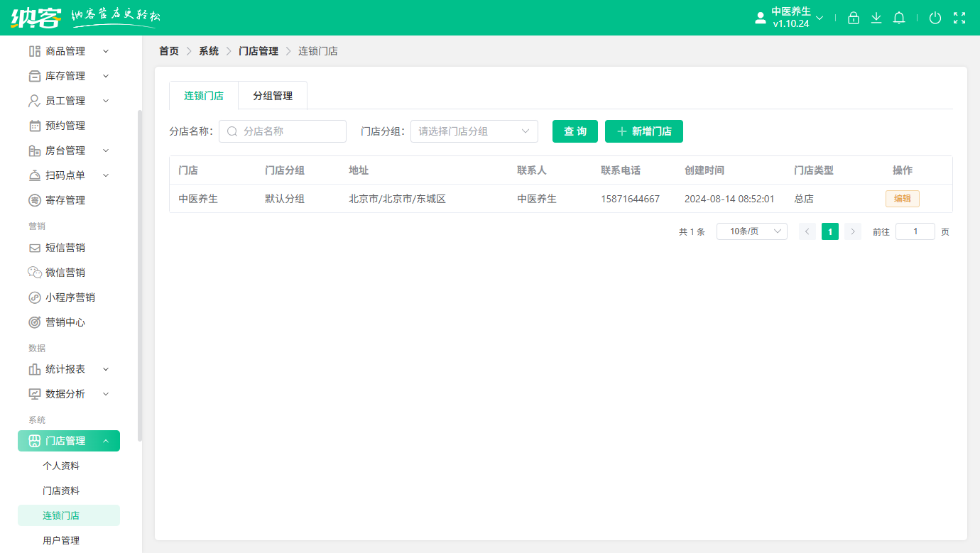Click the sidebar vertical scrollbar
The width and height of the screenshot is (980, 553).
tap(140, 275)
